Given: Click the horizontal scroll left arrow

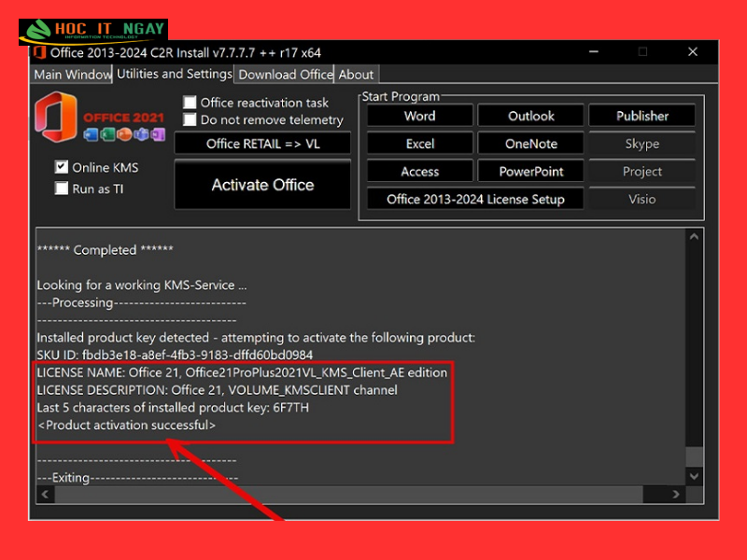Looking at the screenshot, I should coord(45,495).
